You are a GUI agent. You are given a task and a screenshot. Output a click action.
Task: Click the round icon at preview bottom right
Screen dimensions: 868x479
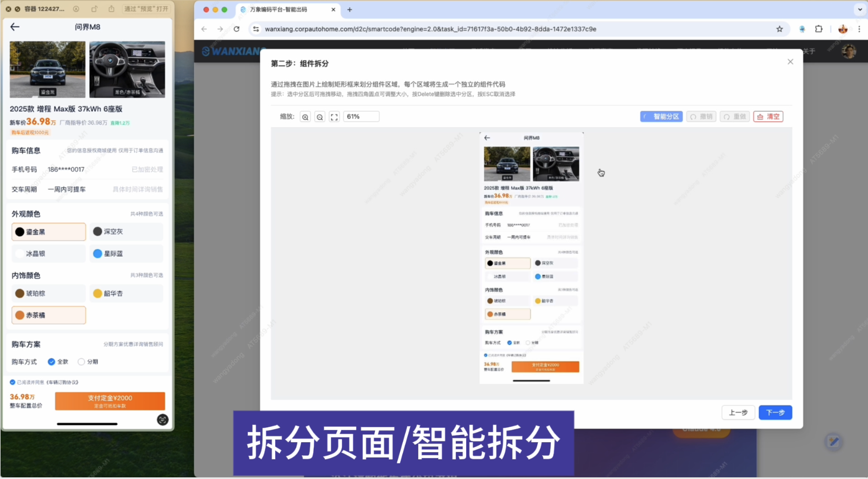click(x=162, y=420)
